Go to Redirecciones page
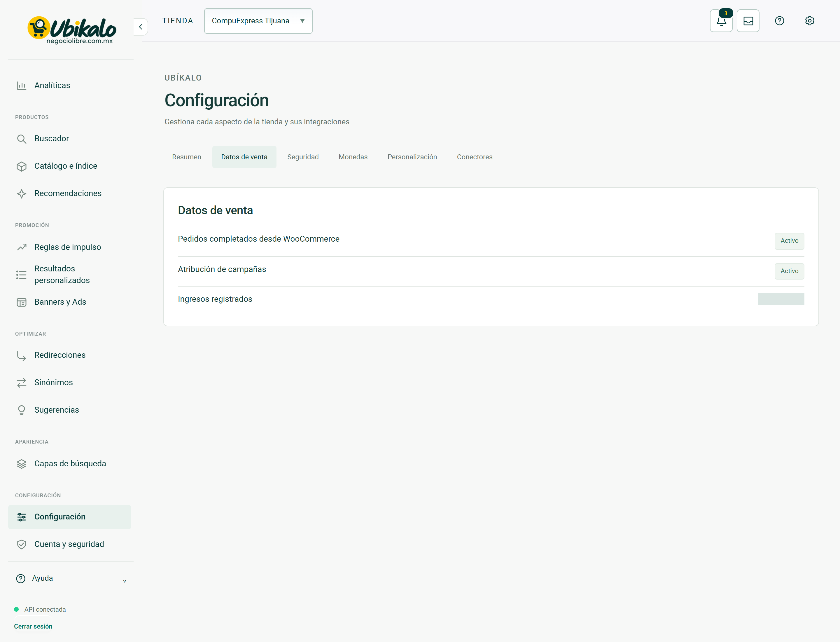 pyautogui.click(x=69, y=355)
